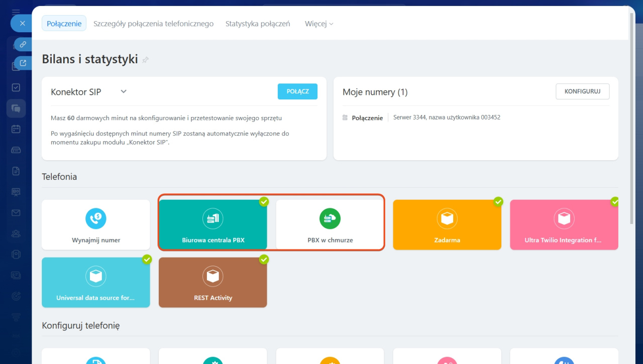Click green checkmark on Biurowa centrala PBX
The image size is (643, 364).
click(264, 202)
